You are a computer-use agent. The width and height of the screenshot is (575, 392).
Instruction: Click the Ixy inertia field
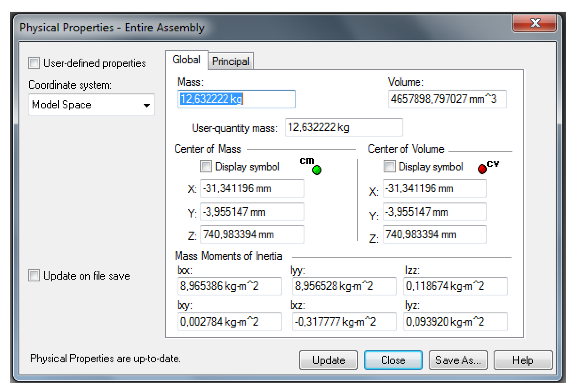pyautogui.click(x=230, y=321)
